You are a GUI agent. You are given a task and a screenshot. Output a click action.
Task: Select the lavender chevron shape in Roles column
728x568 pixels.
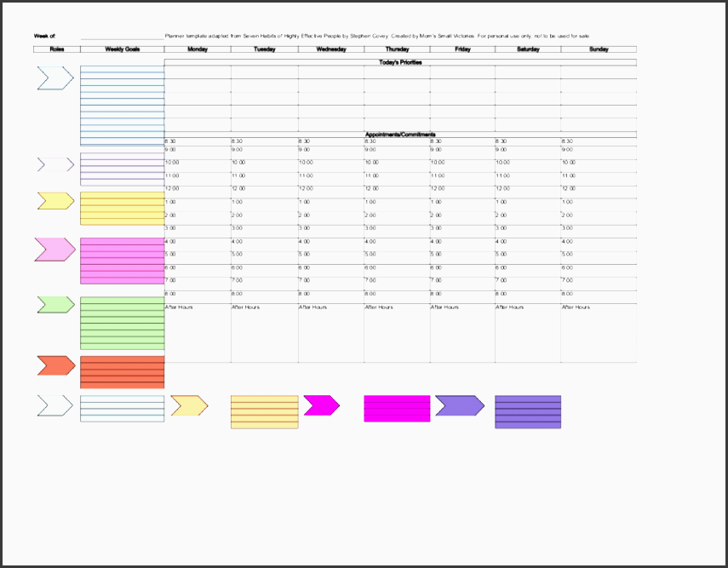coord(55,164)
